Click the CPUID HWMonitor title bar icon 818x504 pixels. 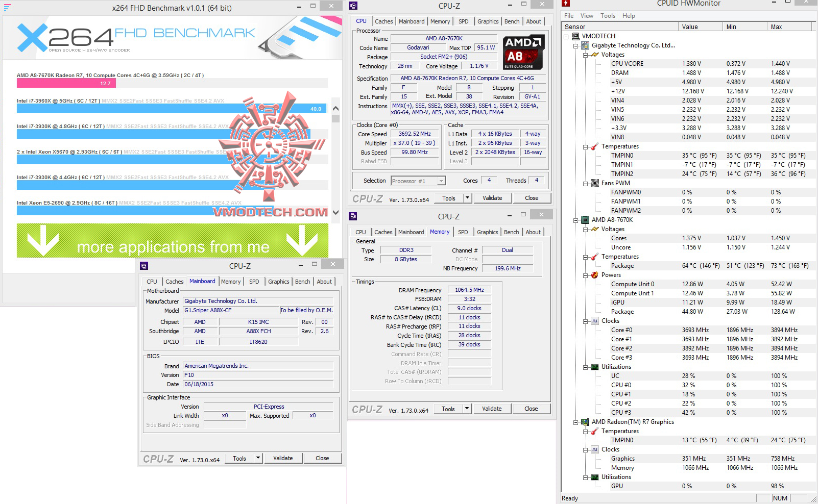tap(566, 4)
